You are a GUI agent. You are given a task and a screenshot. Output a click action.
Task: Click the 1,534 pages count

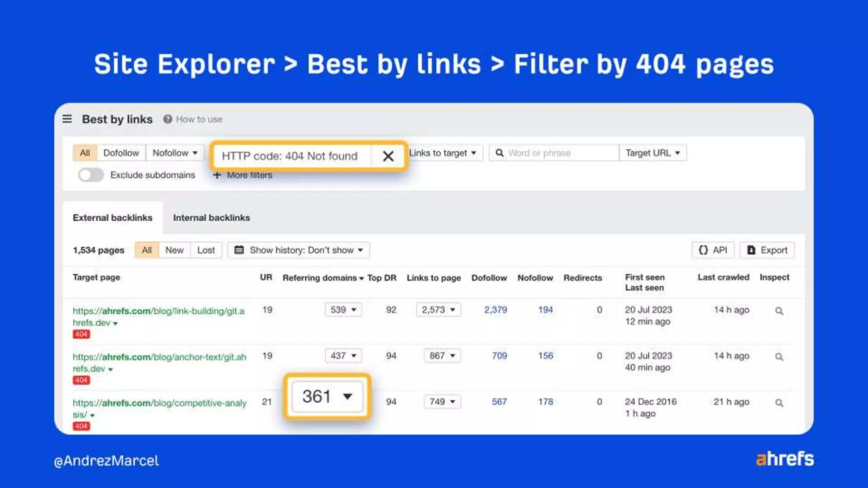pos(99,250)
